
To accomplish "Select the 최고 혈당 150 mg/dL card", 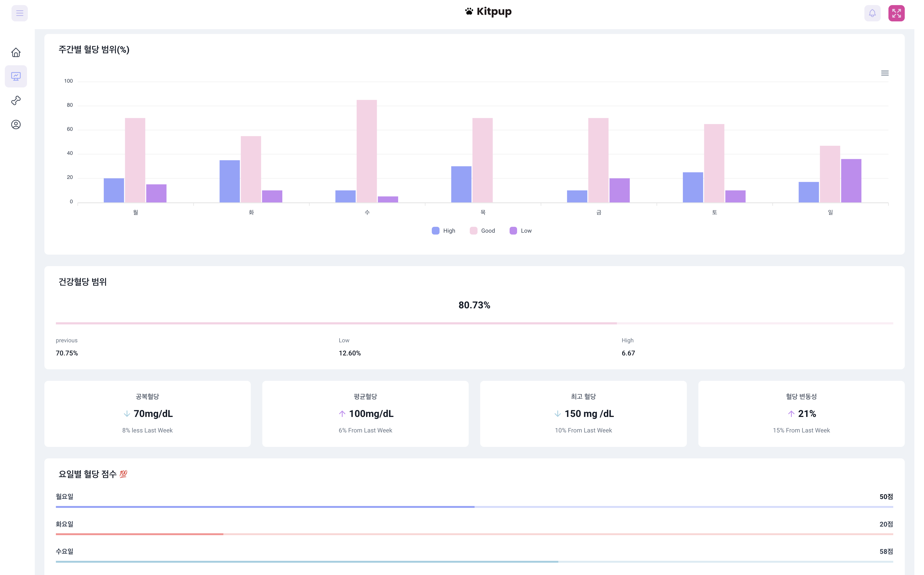I will (x=583, y=414).
